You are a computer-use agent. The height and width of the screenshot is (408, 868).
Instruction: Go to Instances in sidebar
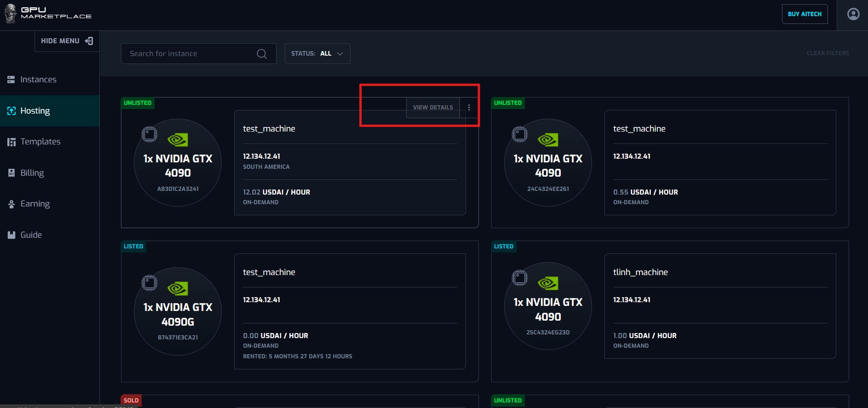click(x=38, y=80)
